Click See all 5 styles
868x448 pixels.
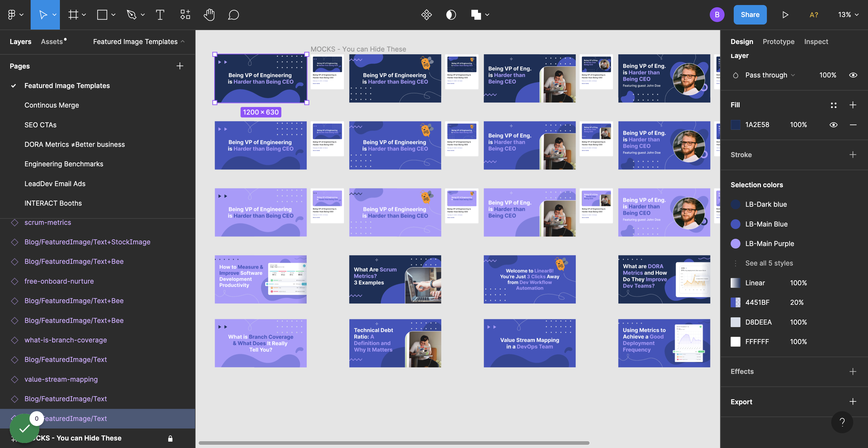click(769, 263)
